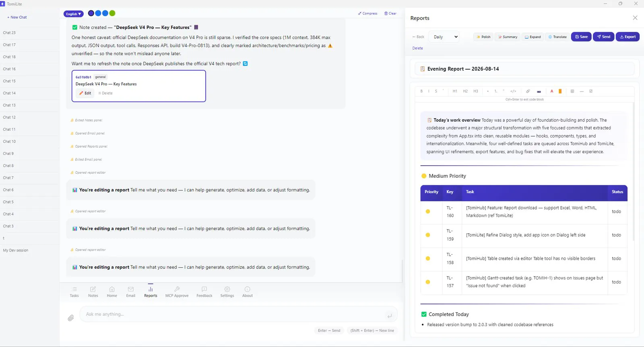The image size is (644, 347).
Task: Edit the DeepSeek V4 Pro note
Action: coord(85,93)
